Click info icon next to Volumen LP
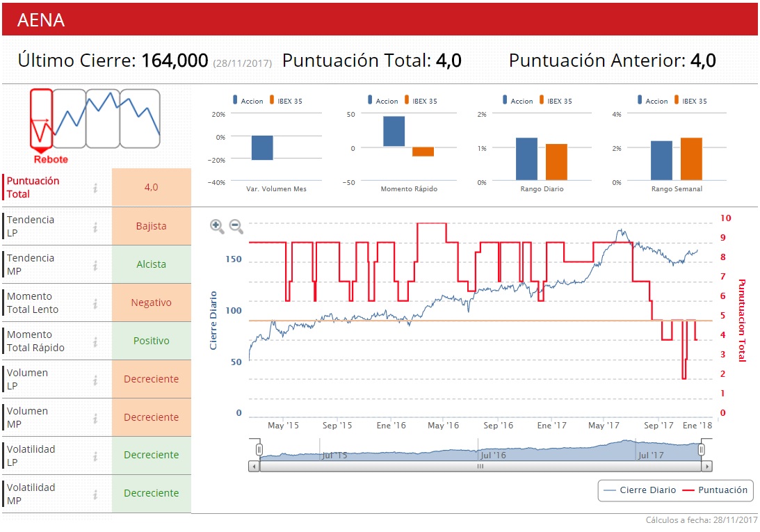This screenshot has width=760, height=532. tap(95, 380)
